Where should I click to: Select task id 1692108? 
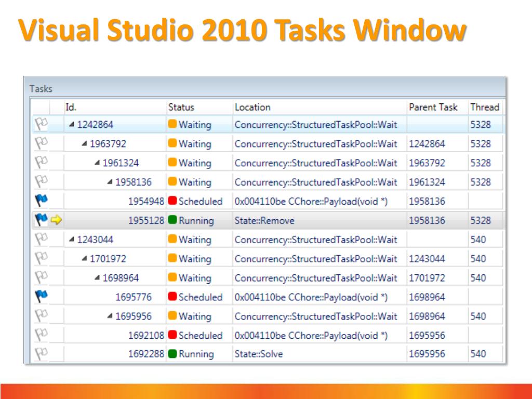146,335
